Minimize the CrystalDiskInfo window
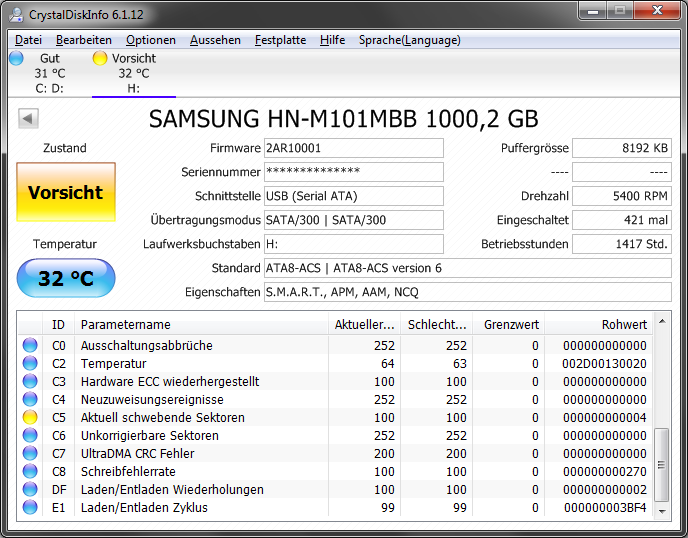Viewport: 688px width, 538px height. (593, 11)
